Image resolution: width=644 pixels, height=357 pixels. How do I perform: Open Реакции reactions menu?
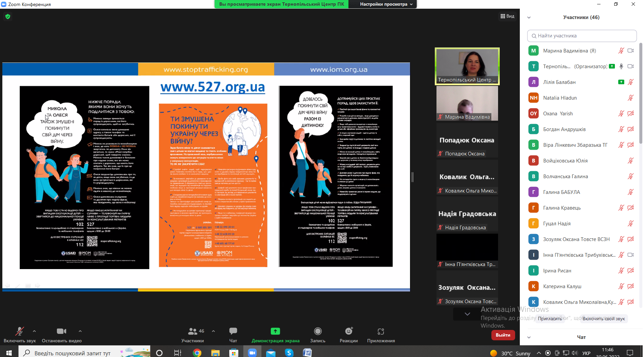click(x=349, y=335)
